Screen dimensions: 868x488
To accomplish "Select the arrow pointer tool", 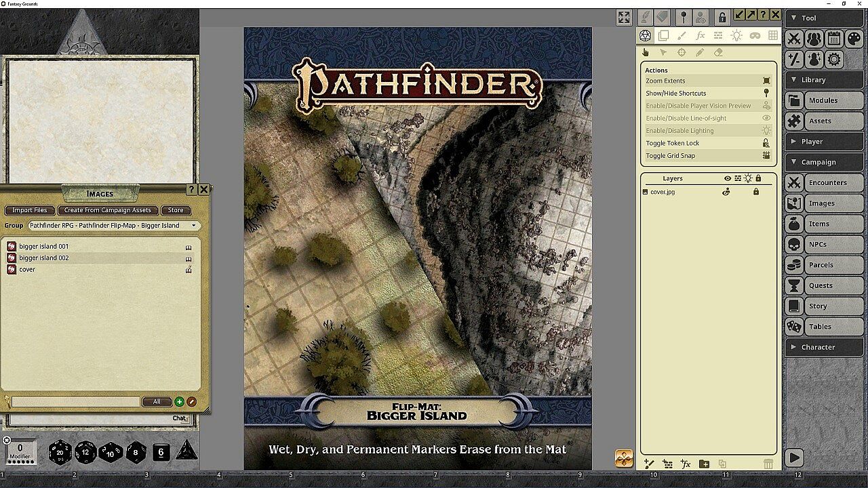I will coord(663,52).
